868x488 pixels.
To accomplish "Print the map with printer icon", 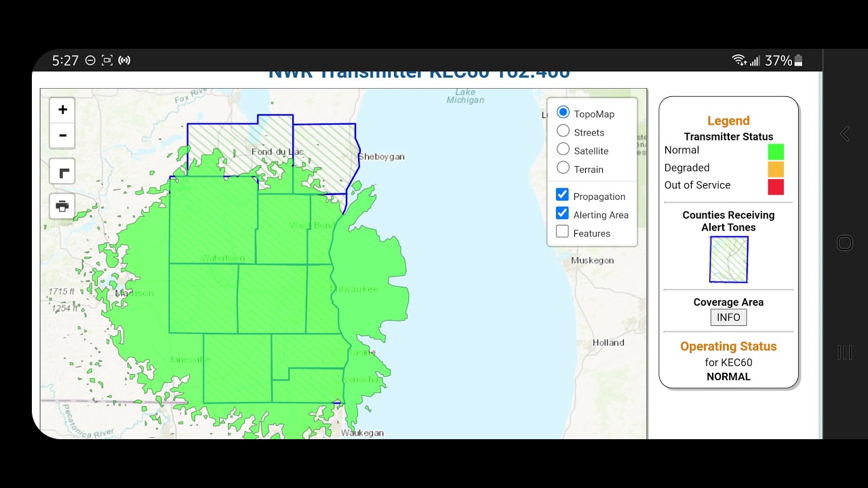I will 62,206.
